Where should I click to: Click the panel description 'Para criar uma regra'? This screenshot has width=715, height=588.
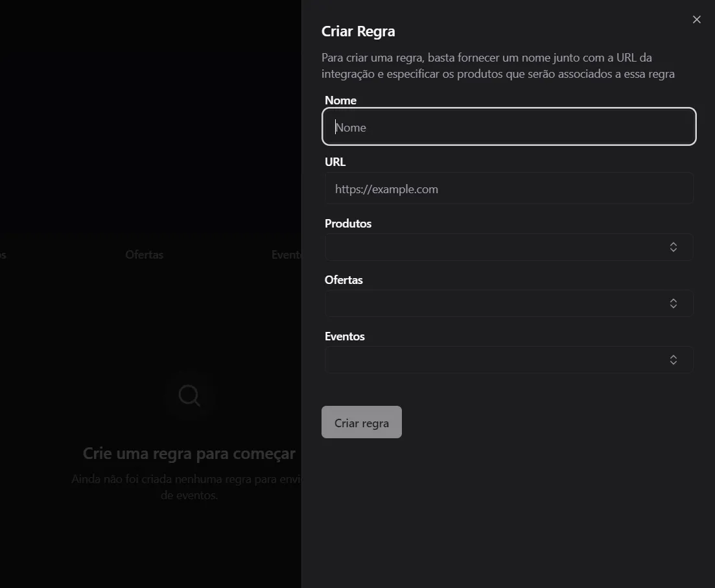tap(498, 65)
